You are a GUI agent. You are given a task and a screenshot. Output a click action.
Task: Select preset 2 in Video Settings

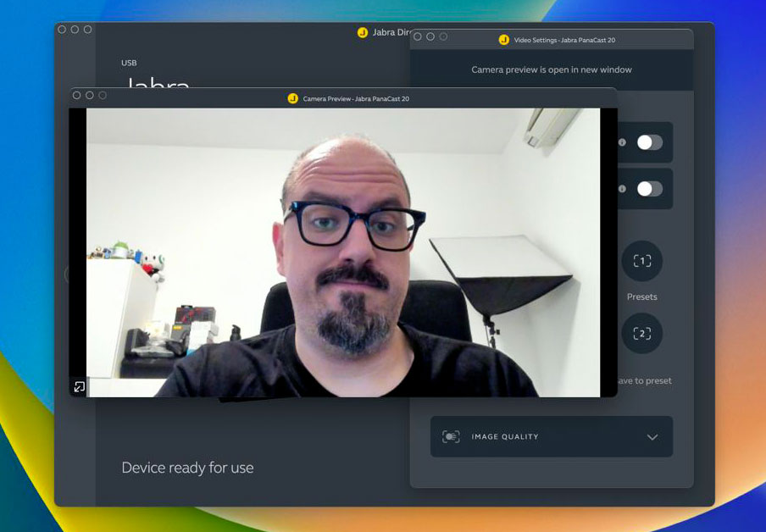[642, 333]
